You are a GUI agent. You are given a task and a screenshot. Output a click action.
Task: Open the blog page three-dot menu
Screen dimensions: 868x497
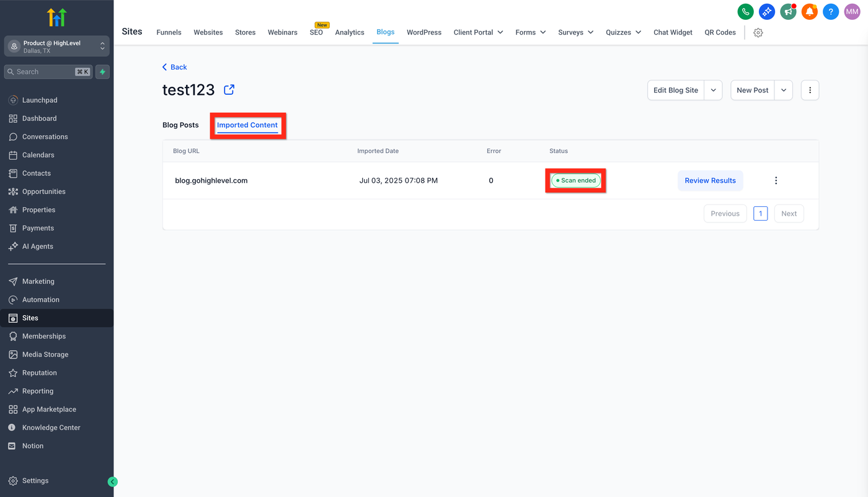(x=810, y=90)
